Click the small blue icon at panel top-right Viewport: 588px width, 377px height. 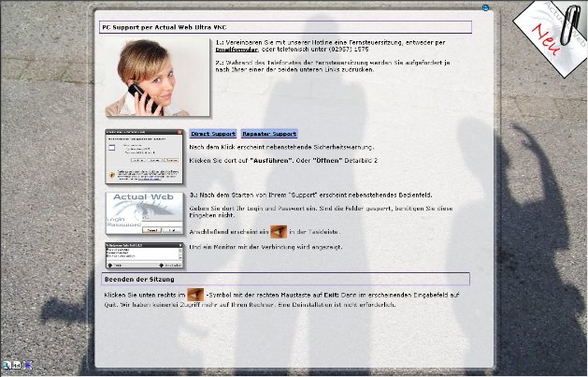pyautogui.click(x=486, y=7)
